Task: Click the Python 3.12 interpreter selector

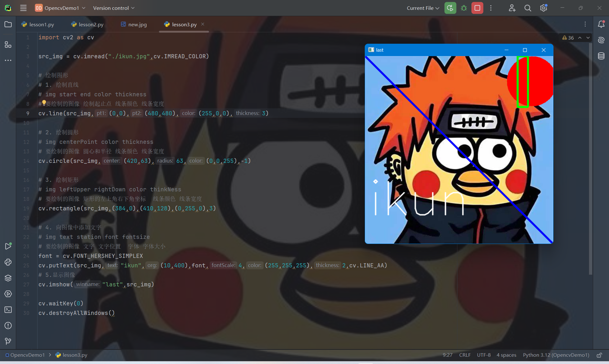Action: coord(556,355)
